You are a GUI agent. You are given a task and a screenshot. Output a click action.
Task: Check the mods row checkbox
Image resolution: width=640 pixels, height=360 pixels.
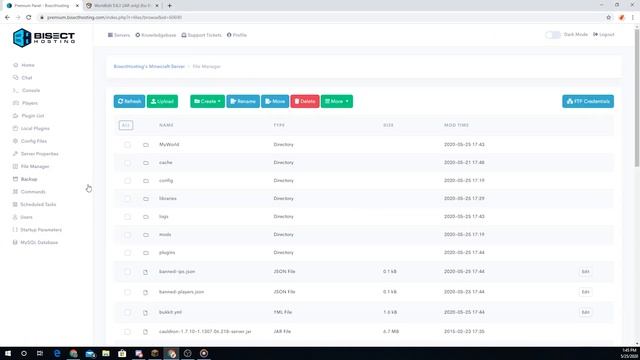pyautogui.click(x=128, y=235)
